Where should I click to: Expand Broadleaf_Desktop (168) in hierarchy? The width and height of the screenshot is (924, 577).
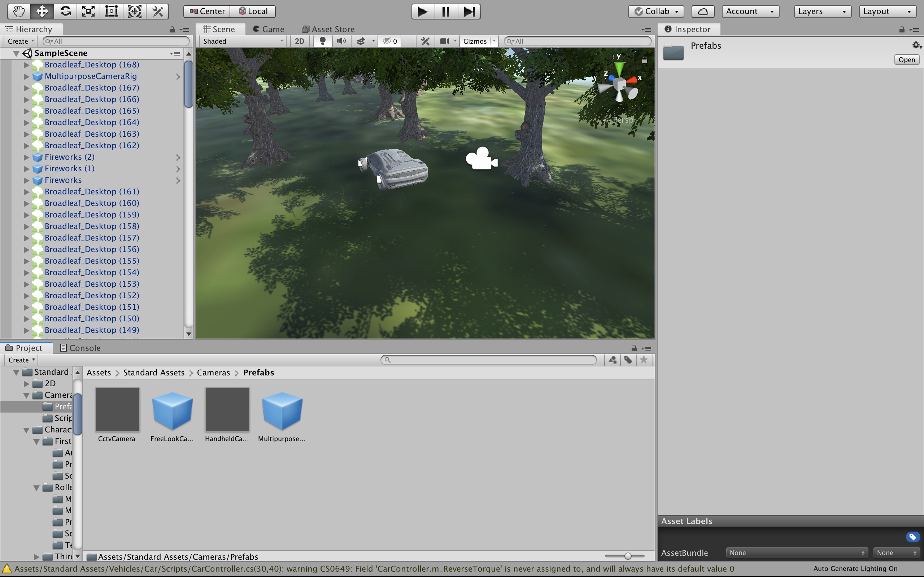point(26,65)
